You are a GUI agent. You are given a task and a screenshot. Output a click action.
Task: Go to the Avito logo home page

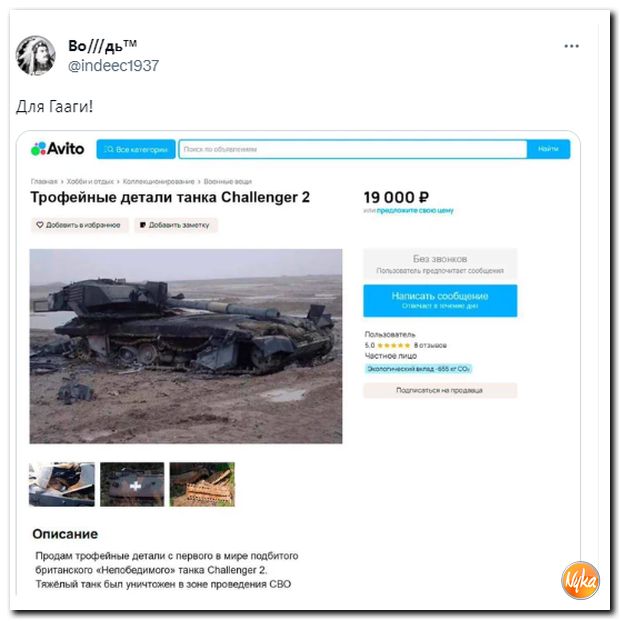tap(58, 149)
